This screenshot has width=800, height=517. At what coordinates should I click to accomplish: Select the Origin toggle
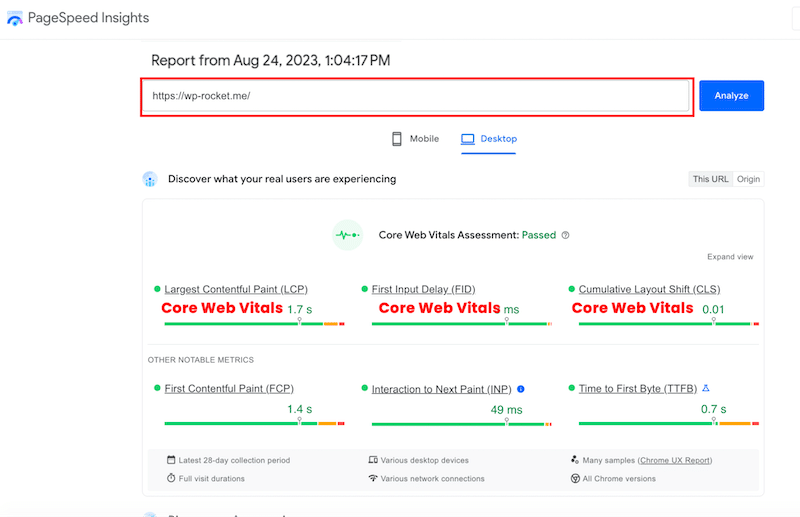click(x=748, y=179)
